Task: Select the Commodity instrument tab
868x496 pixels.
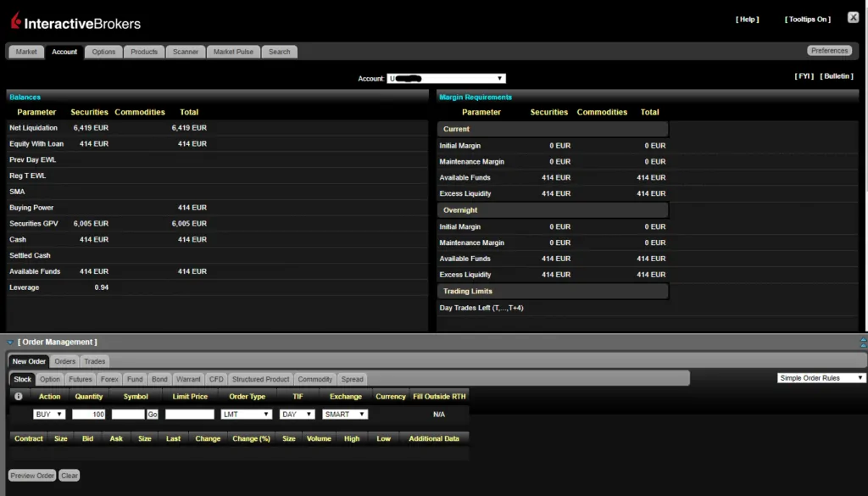Action: click(315, 379)
